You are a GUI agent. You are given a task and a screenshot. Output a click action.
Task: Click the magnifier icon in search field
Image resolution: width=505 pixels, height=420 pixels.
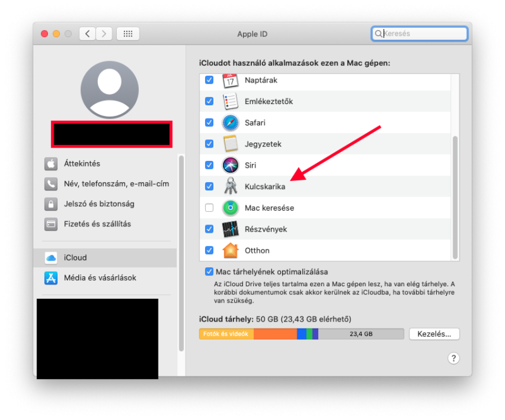tap(378, 33)
